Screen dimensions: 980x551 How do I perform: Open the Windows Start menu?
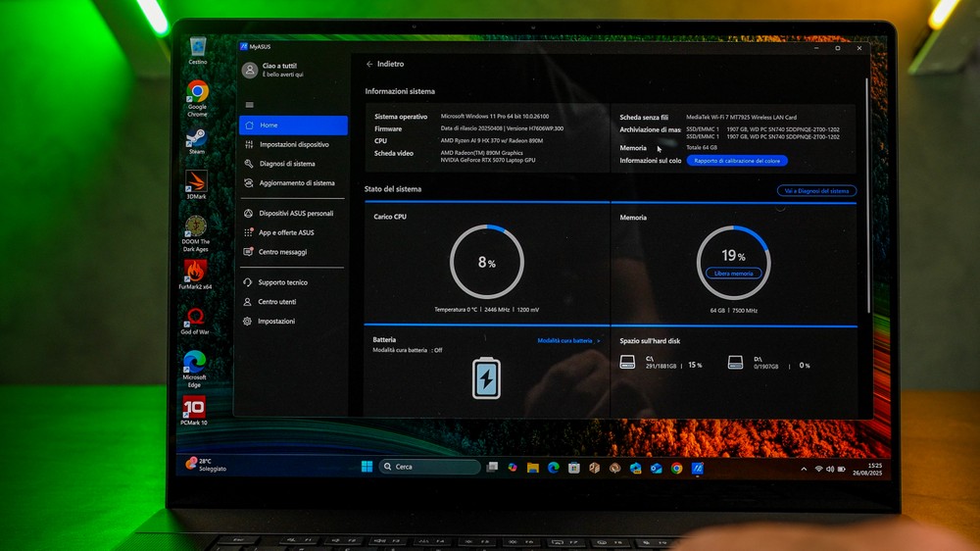coord(367,467)
